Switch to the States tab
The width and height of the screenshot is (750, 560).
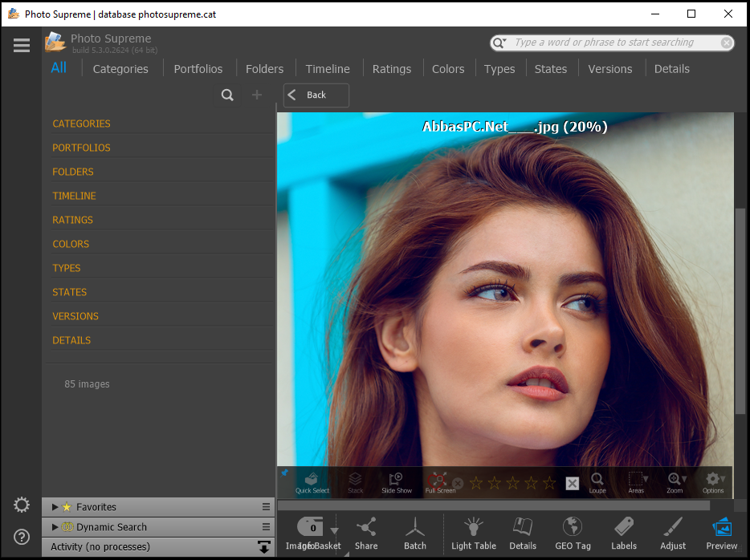coord(551,69)
